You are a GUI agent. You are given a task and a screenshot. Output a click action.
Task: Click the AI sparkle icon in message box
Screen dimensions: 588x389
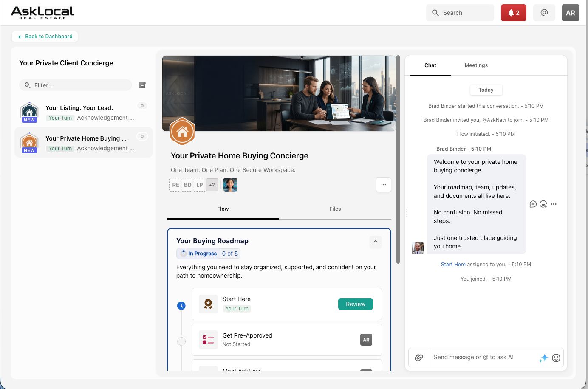tap(544, 358)
